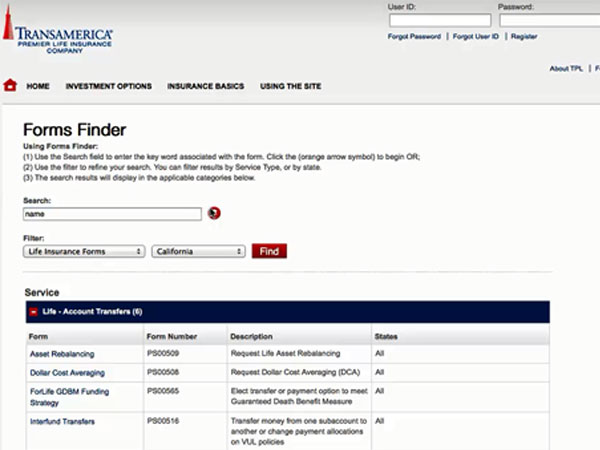The width and height of the screenshot is (600, 450).
Task: Select the Using the Site menu
Action: (x=291, y=87)
